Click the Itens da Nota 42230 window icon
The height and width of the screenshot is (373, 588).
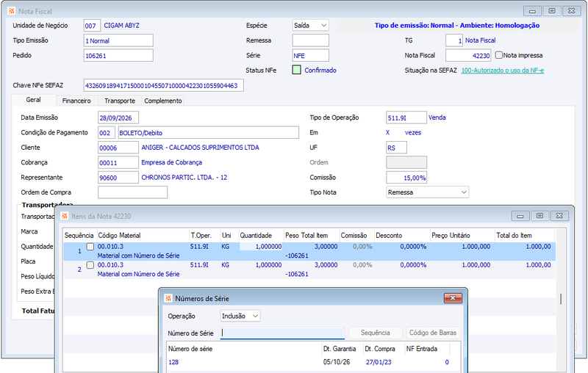pyautogui.click(x=65, y=216)
